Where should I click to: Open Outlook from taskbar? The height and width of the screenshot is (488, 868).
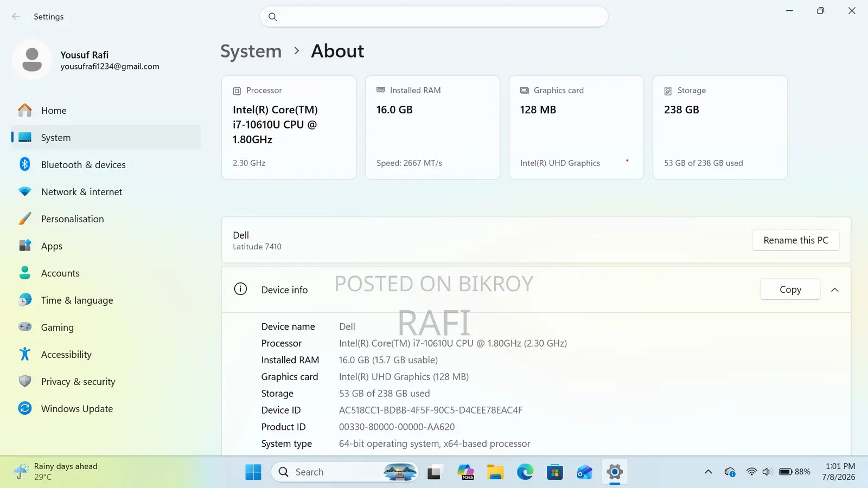click(584, 472)
